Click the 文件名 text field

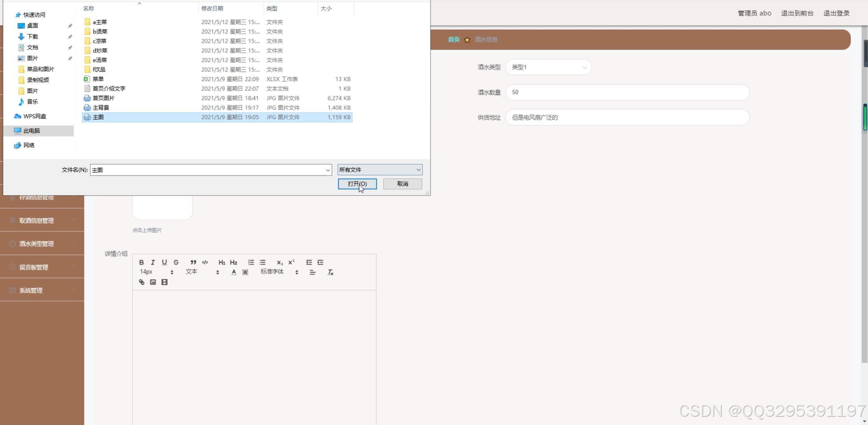(207, 170)
